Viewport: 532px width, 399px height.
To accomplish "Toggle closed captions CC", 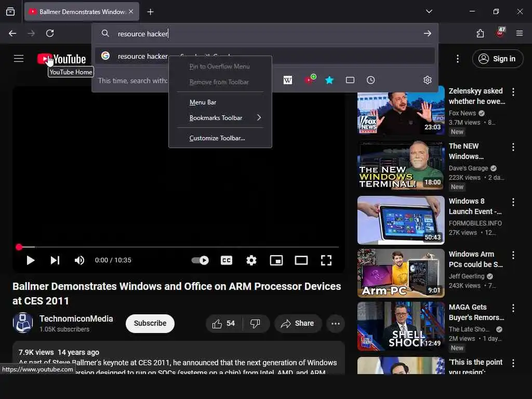I will pos(227,260).
